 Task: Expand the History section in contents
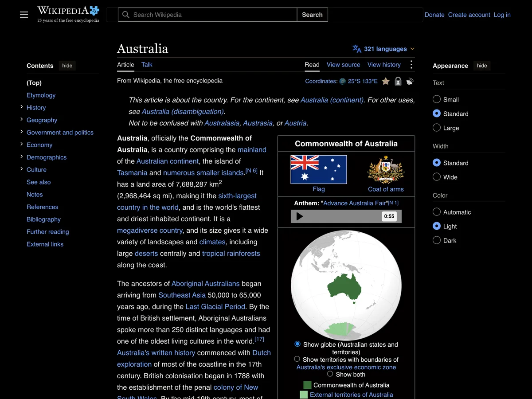point(22,107)
